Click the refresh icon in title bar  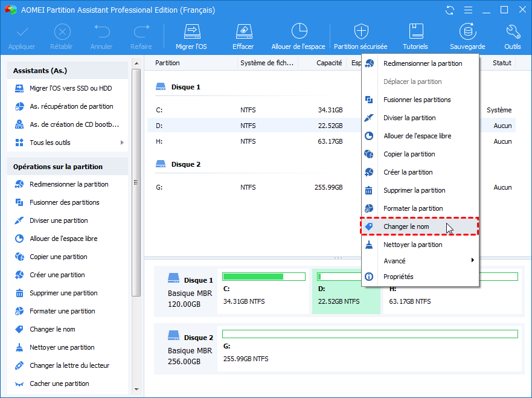449,10
